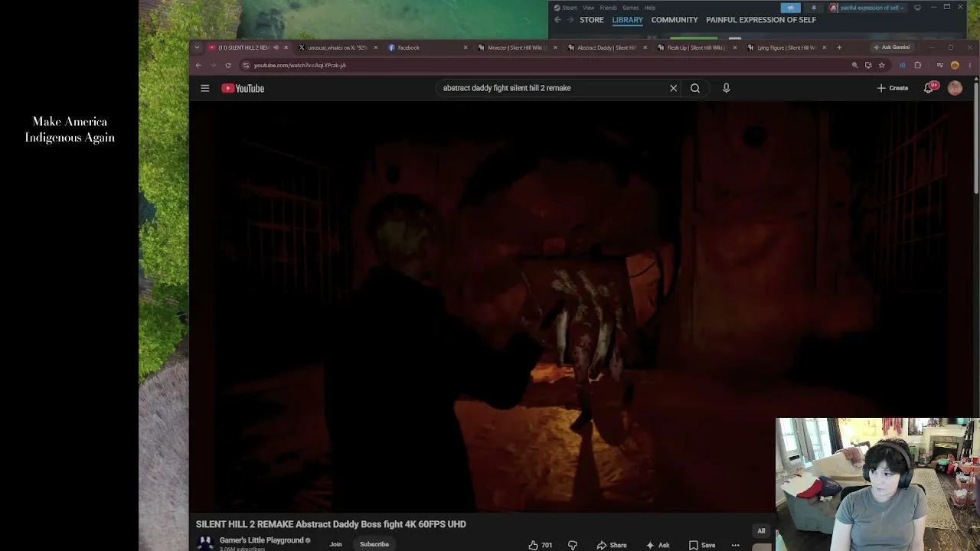The height and width of the screenshot is (551, 980).
Task: Open the Chrome three-dot menu
Action: coord(970,65)
